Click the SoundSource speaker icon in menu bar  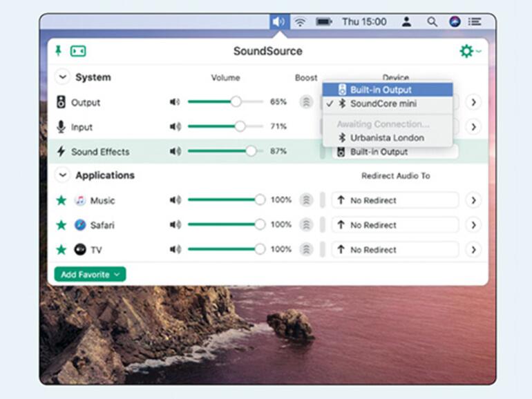pyautogui.click(x=280, y=22)
